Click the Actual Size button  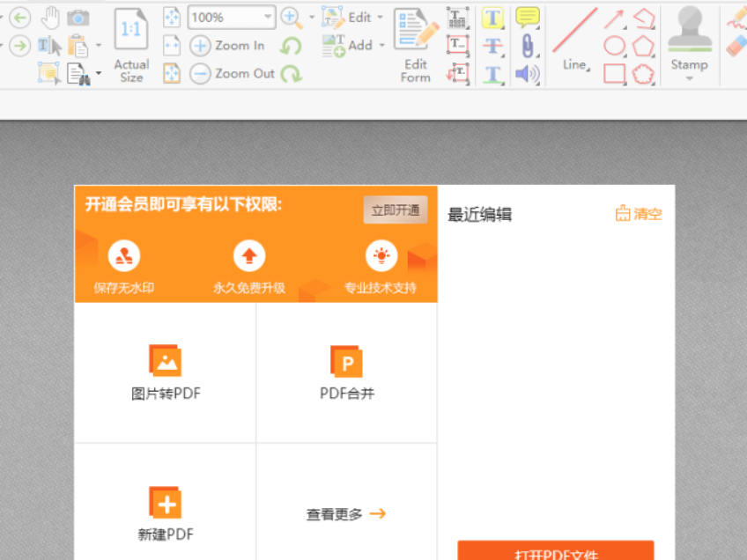pos(131,46)
